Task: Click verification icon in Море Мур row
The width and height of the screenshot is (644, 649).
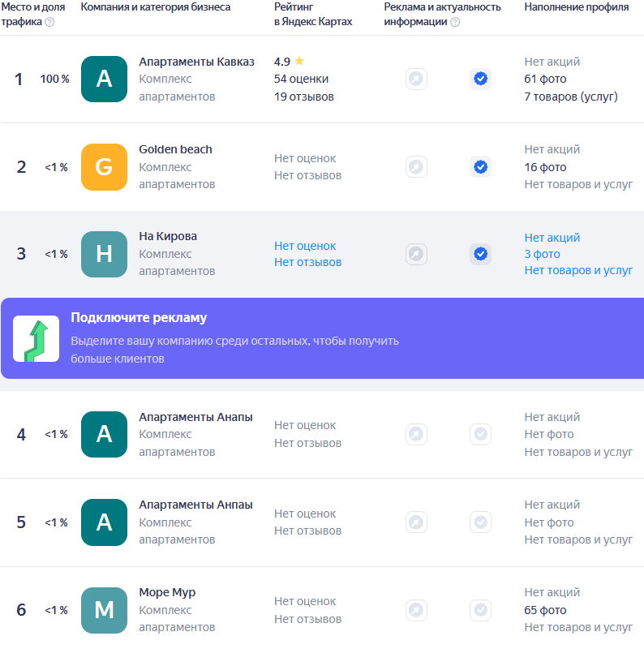Action: click(480, 610)
